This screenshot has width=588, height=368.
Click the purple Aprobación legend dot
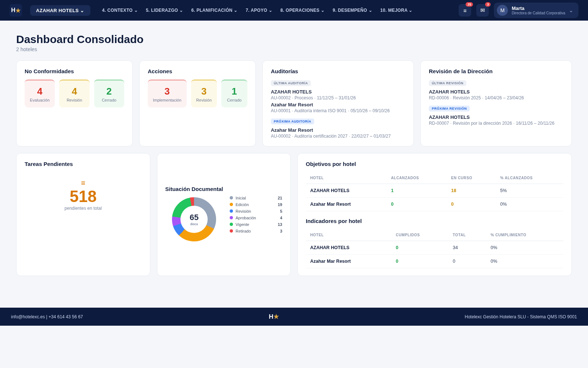click(x=232, y=218)
